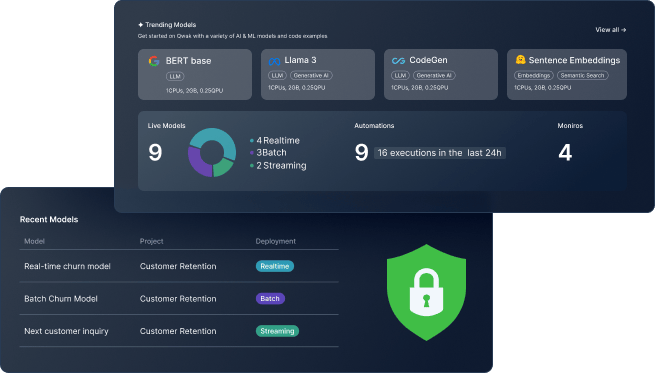Select the Realtime deployment badge

274,266
